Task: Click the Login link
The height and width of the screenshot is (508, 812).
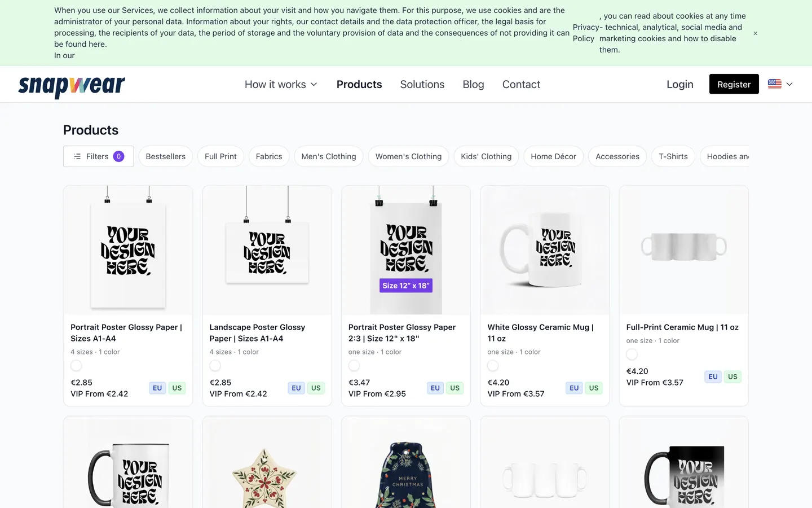Action: tap(680, 84)
